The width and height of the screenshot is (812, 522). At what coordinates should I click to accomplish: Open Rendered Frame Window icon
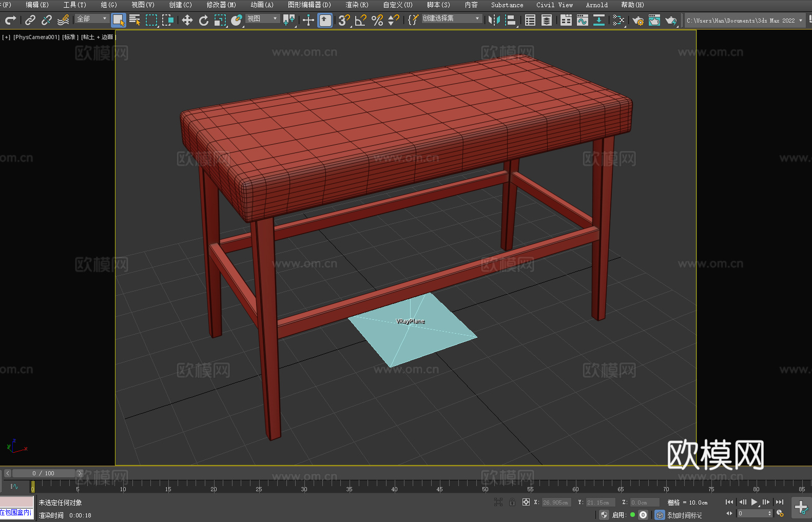pyautogui.click(x=654, y=20)
